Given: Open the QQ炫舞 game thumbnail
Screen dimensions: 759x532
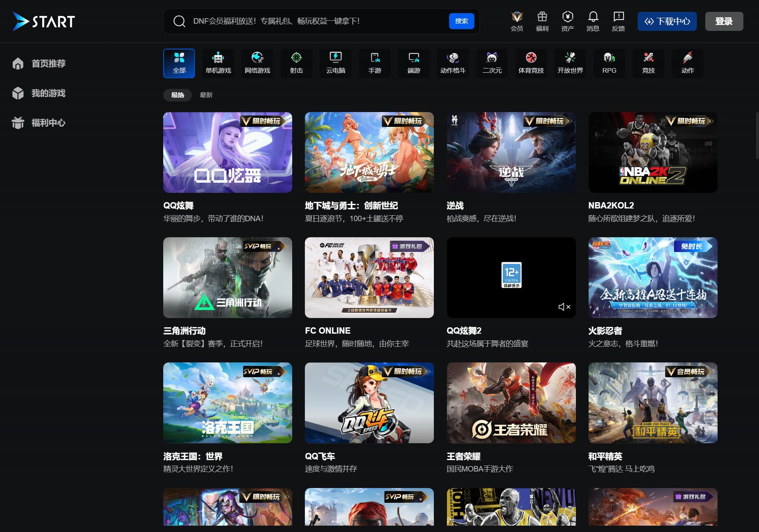Looking at the screenshot, I should click(227, 152).
